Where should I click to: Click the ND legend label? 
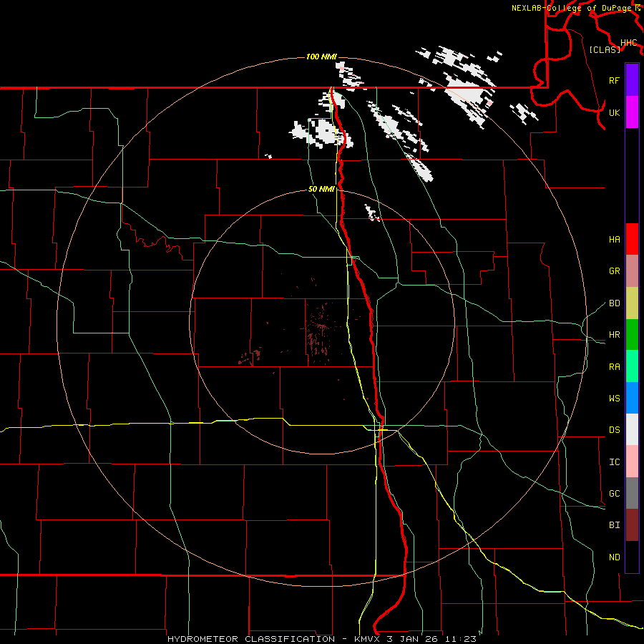[614, 557]
